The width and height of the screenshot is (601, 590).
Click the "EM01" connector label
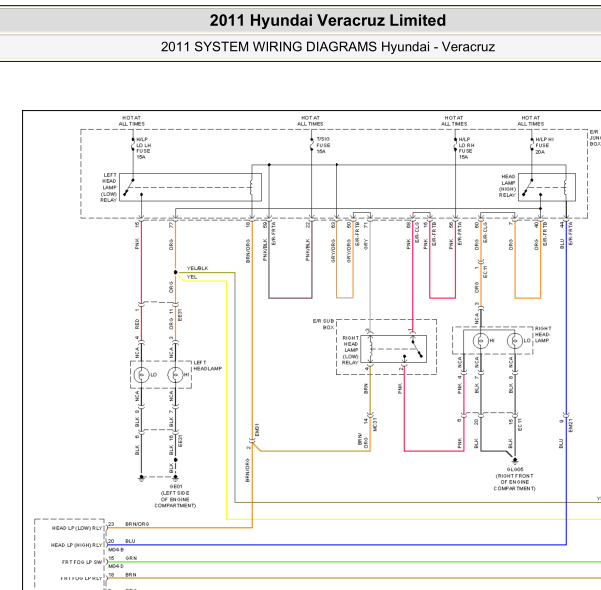coord(257,429)
